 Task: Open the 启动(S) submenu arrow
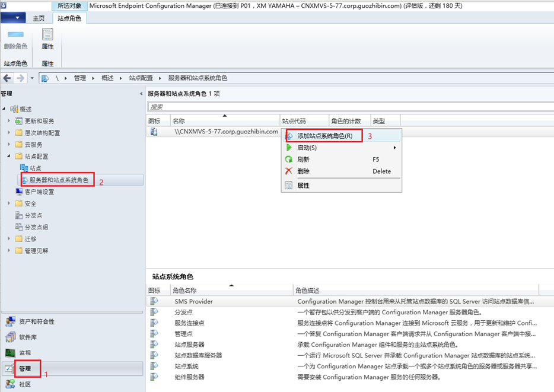pos(396,147)
